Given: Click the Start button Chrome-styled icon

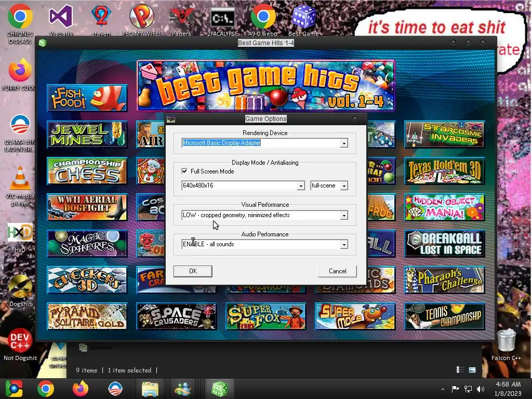Looking at the screenshot, I should tap(14, 389).
